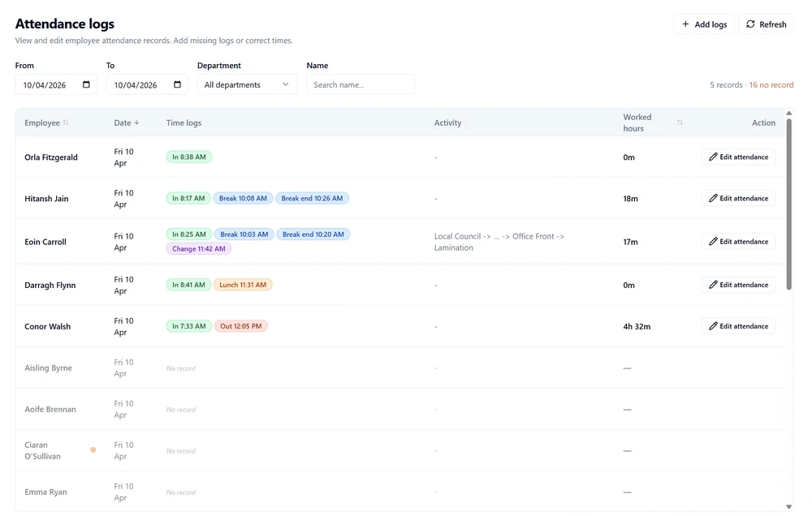The height and width of the screenshot is (516, 812).
Task: Click the Refresh button label
Action: click(773, 24)
